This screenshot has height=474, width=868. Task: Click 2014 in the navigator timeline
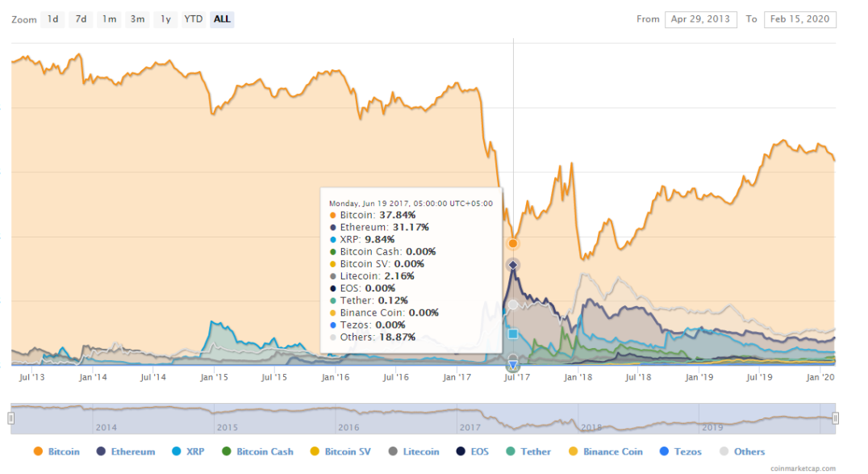pos(106,427)
